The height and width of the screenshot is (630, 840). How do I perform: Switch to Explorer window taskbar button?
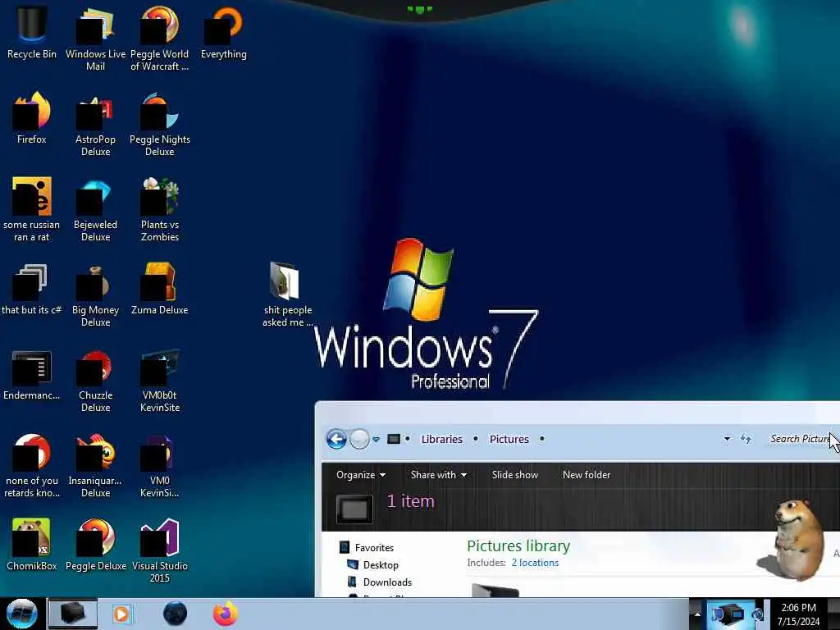tap(72, 614)
